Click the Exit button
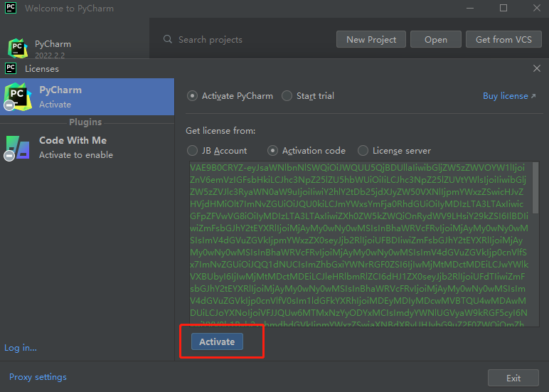The image size is (549, 392). [x=513, y=378]
